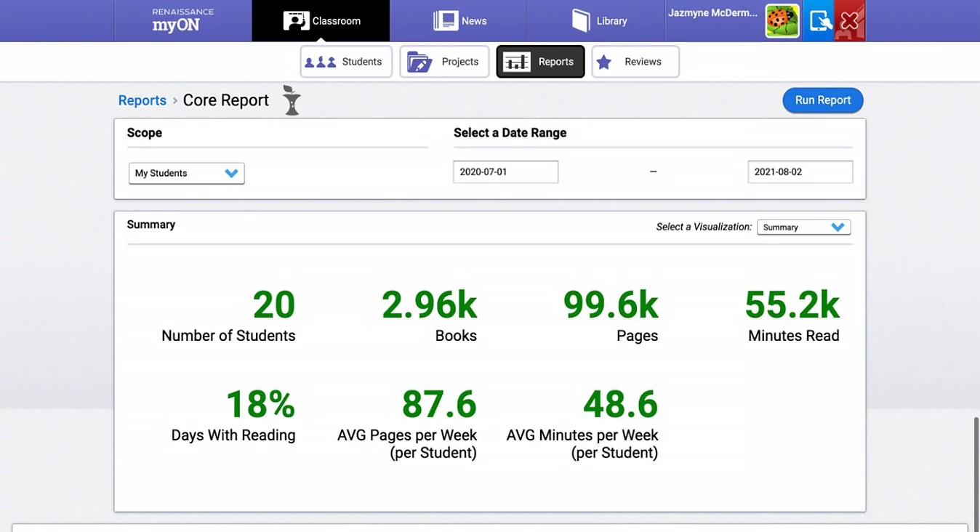
Task: Click the blue device touch icon
Action: point(820,20)
